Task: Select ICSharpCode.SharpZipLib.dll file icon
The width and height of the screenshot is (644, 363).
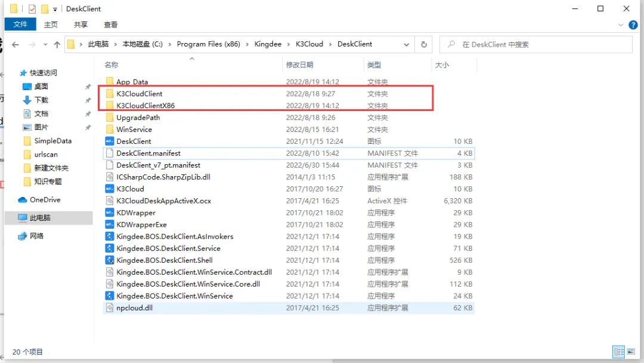Action: point(109,177)
